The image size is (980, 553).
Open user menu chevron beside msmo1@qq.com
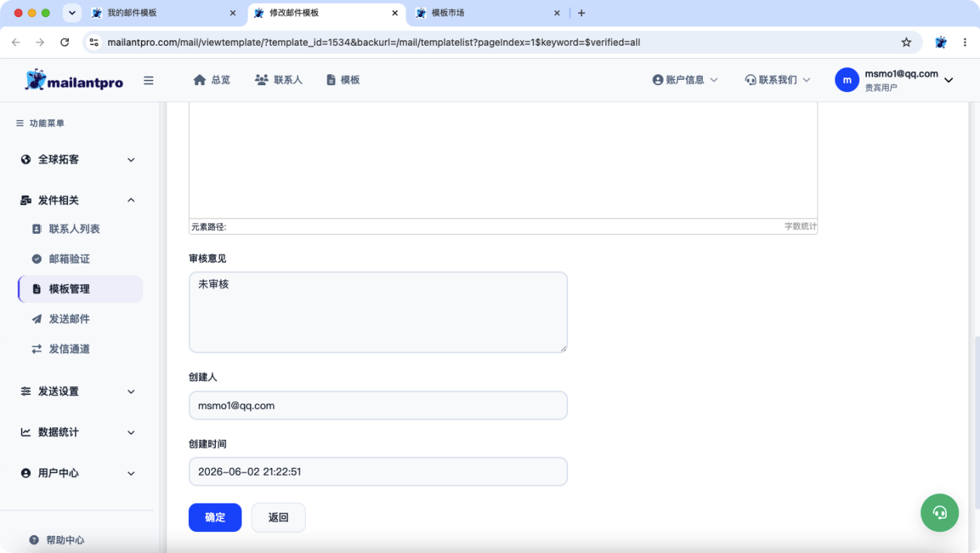click(949, 80)
